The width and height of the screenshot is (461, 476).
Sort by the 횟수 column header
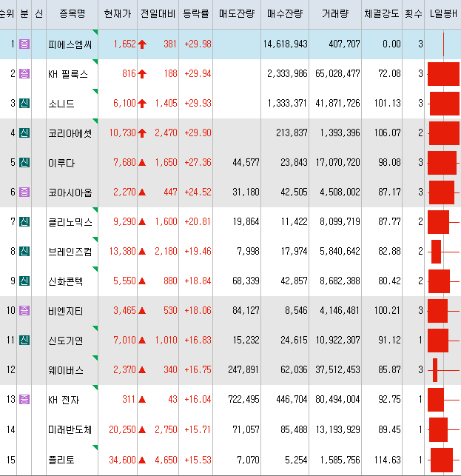[413, 13]
